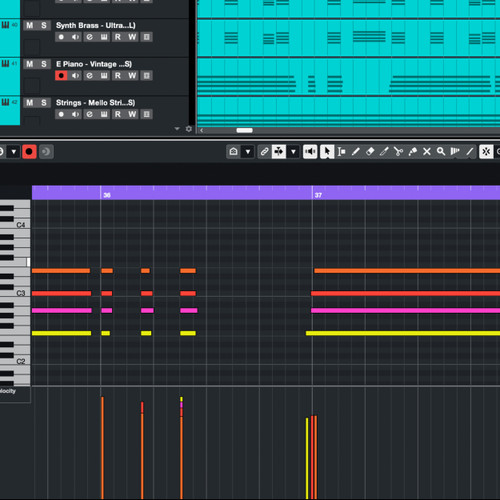Viewport: 500px width, 500px height.
Task: Click the grey retrospective record button
Action: pyautogui.click(x=46, y=152)
